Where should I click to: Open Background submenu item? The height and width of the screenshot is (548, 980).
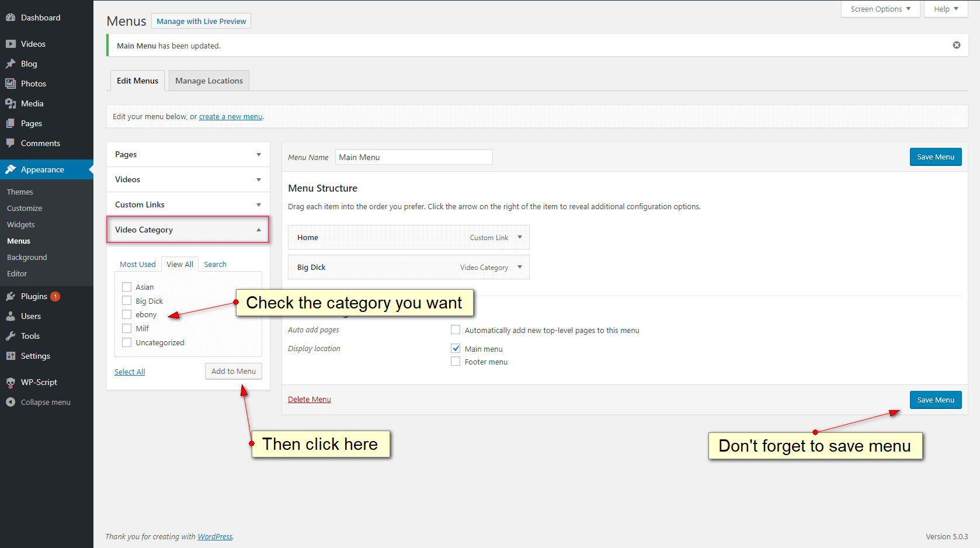[27, 257]
